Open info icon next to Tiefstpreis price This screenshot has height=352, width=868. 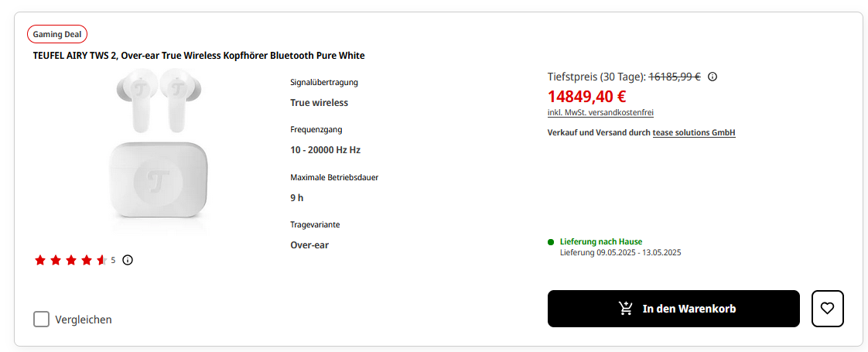[713, 77]
